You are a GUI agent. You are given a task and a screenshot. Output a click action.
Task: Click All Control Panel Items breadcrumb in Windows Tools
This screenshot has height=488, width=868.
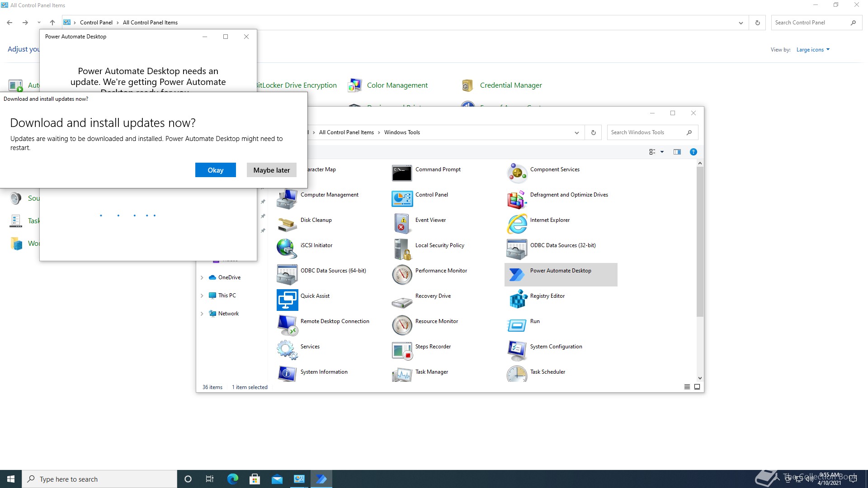click(346, 132)
